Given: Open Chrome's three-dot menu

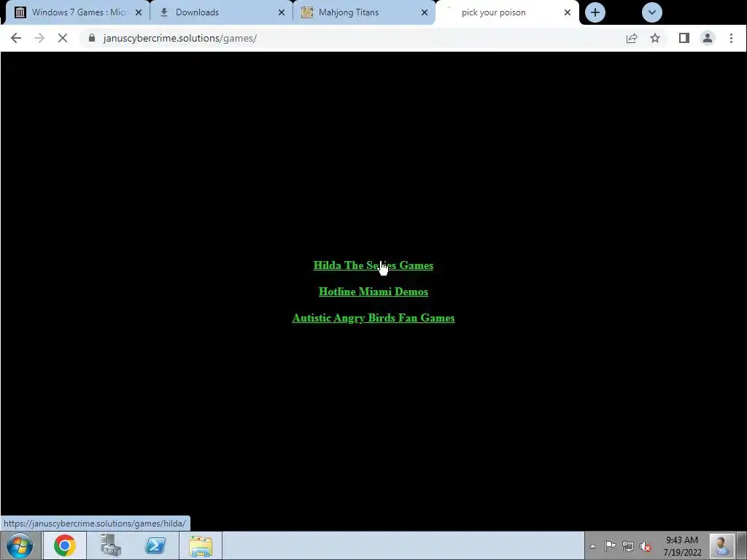Looking at the screenshot, I should (731, 38).
